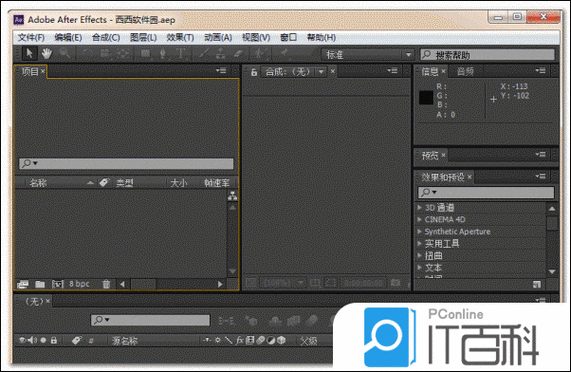Toggle the video eye column switch in timeline
The height and width of the screenshot is (372, 571).
(23, 340)
